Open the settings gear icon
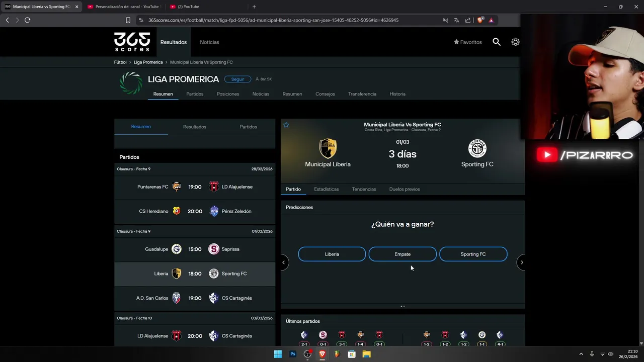Screen dimensions: 644x362 click(515, 42)
